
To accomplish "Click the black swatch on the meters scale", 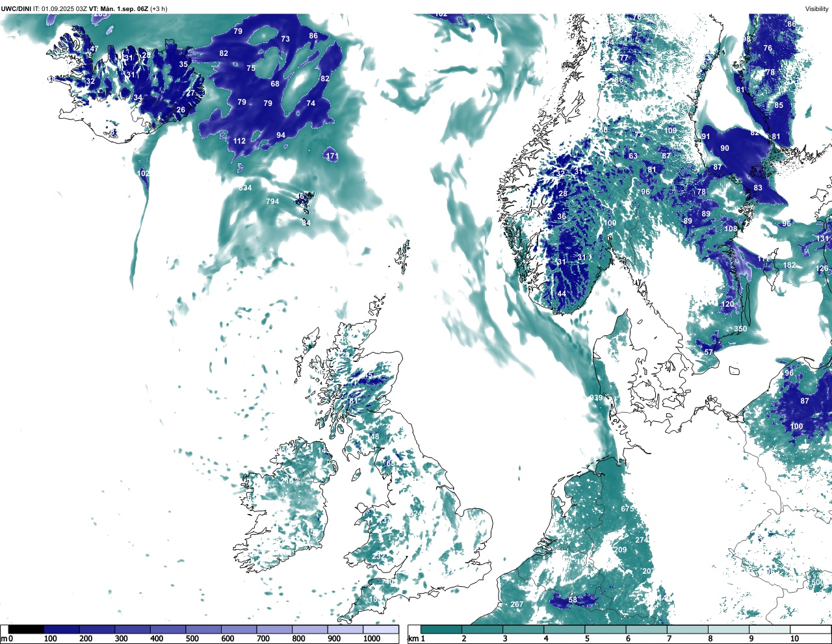I will pos(27,630).
